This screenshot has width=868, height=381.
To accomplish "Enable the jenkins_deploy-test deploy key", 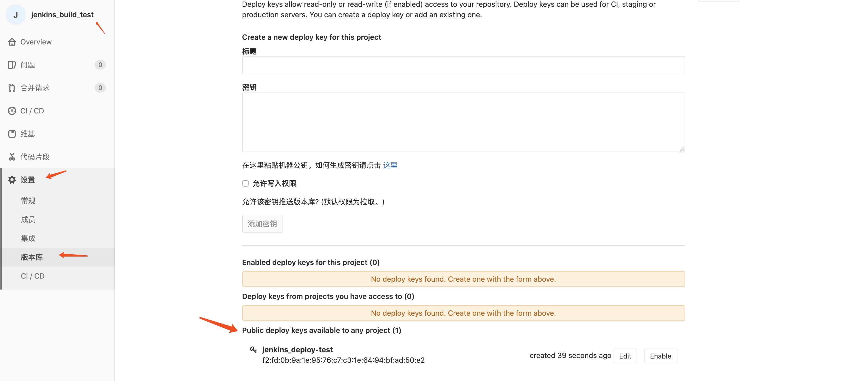I will click(660, 356).
